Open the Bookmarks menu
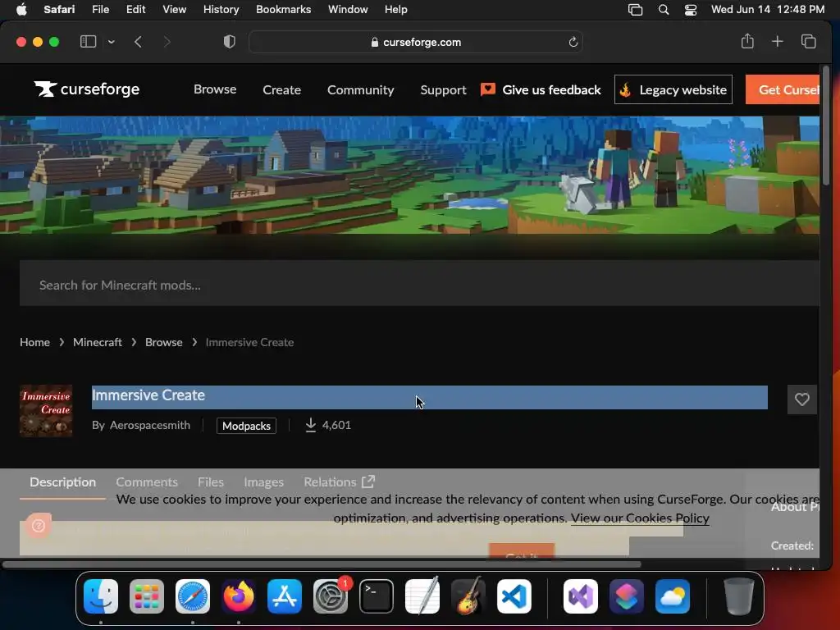This screenshot has height=630, width=840. coord(283,10)
